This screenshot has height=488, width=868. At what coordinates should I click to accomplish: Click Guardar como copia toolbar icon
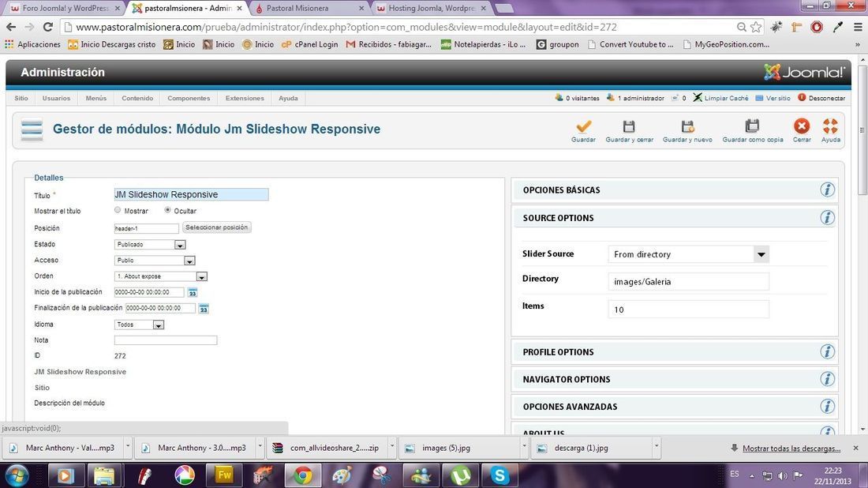752,126
